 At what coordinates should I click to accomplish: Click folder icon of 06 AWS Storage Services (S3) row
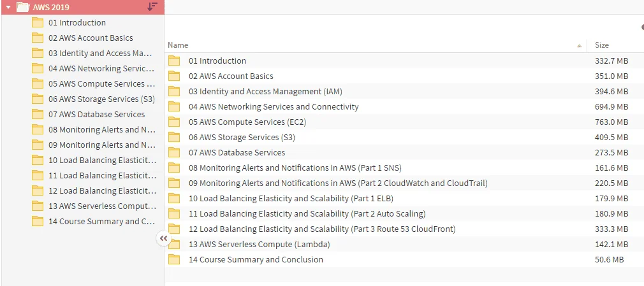(x=174, y=137)
